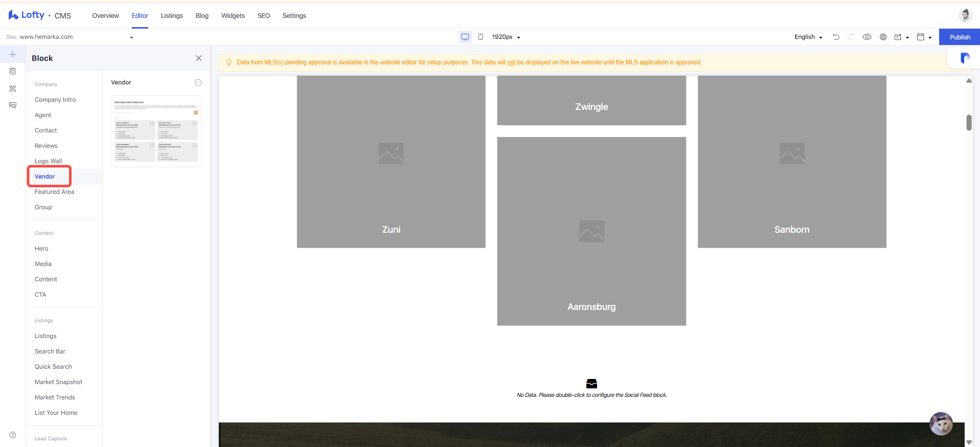Select Market Trends block category

pyautogui.click(x=55, y=397)
